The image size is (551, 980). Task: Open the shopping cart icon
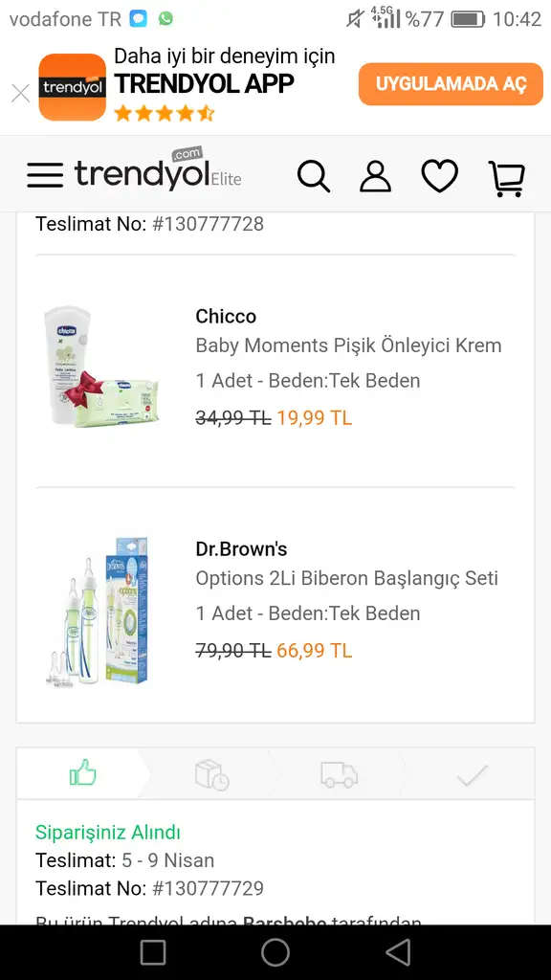[x=507, y=178]
